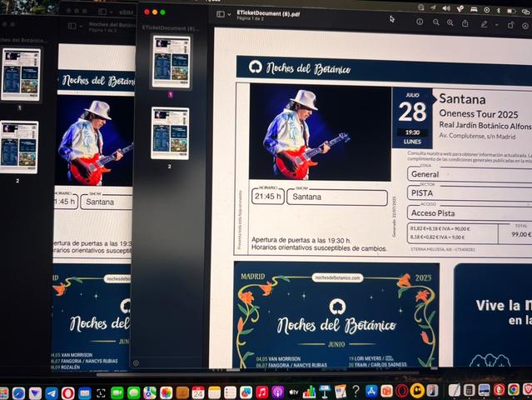Image resolution: width=532 pixels, height=400 pixels.
Task: Click the location arrow menu bar icon
Action: pyautogui.click(x=433, y=7)
